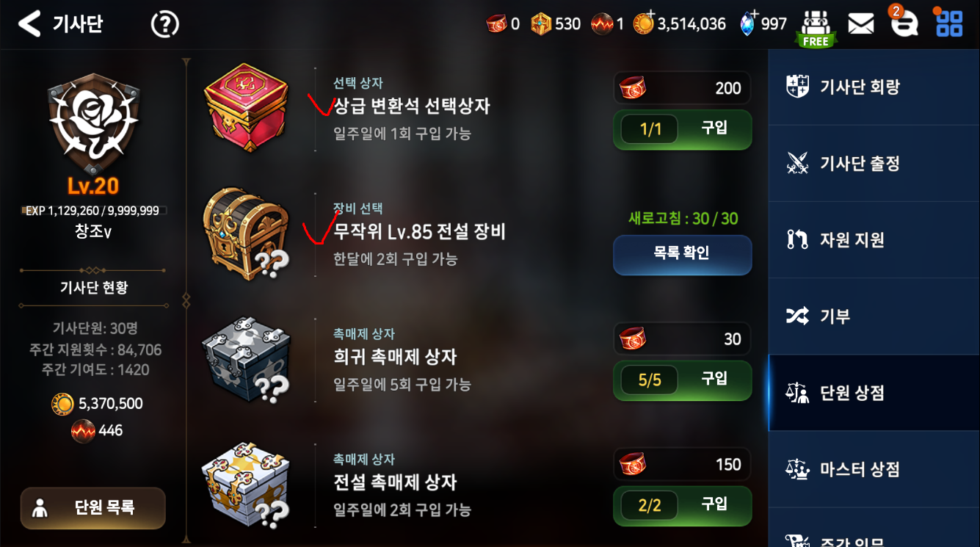The width and height of the screenshot is (980, 547).
Task: Click 목록 확인 button
Action: pyautogui.click(x=682, y=254)
